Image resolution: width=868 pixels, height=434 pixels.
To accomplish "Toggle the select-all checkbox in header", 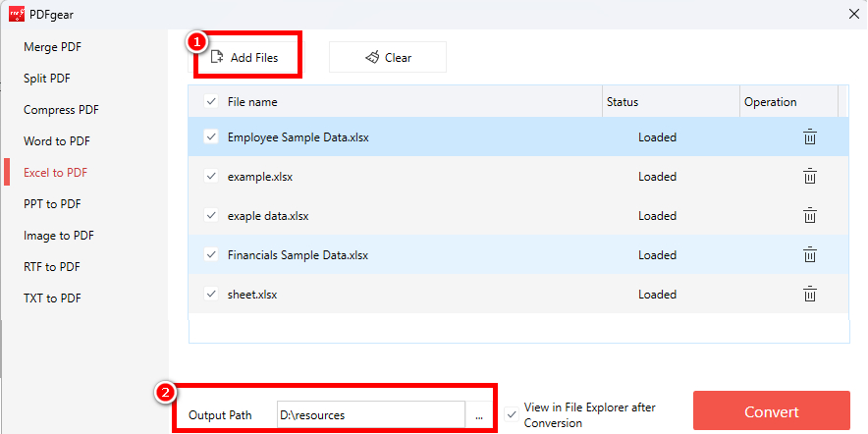I will pyautogui.click(x=211, y=102).
